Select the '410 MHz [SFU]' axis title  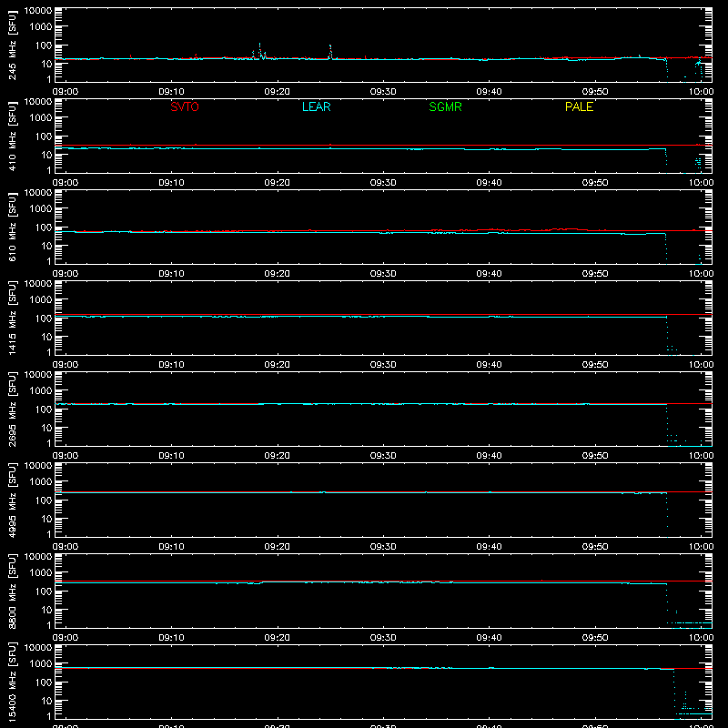[x=12, y=136]
